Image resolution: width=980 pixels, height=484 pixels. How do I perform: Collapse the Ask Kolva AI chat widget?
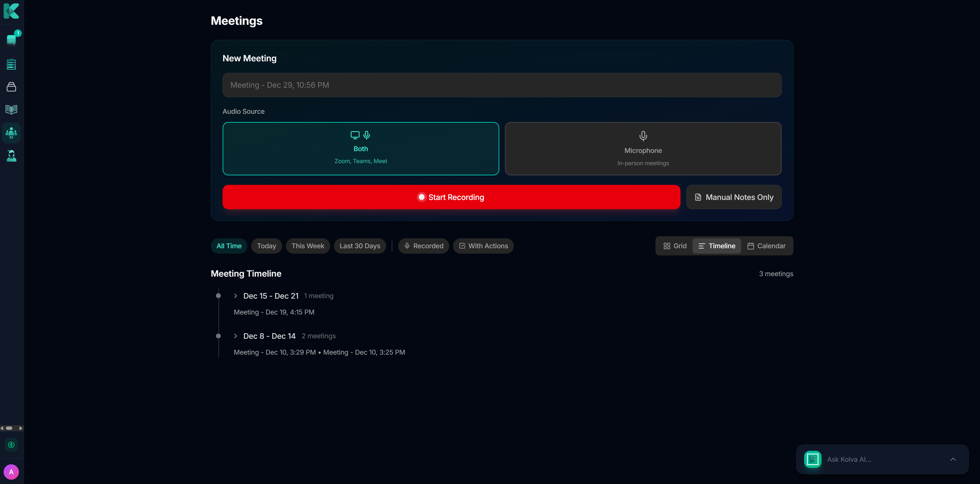point(953,459)
